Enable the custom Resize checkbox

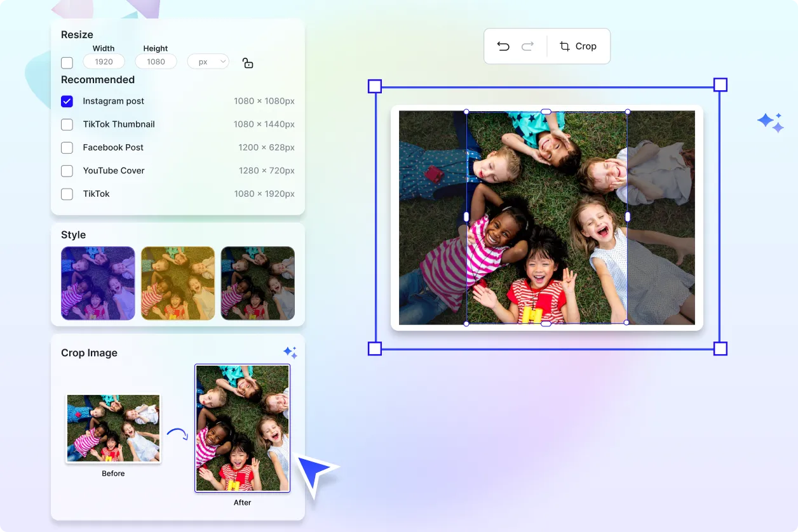[x=67, y=63]
